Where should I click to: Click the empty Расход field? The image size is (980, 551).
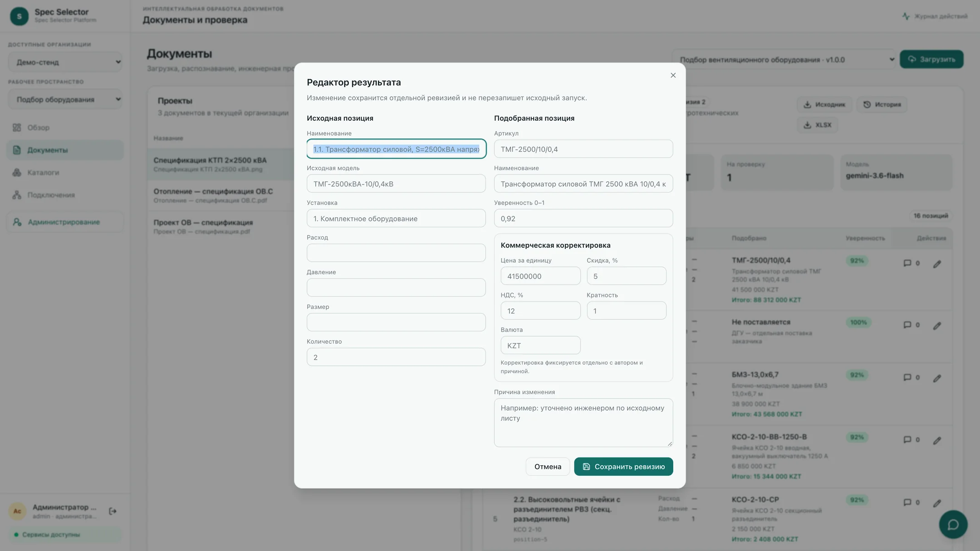(x=396, y=253)
